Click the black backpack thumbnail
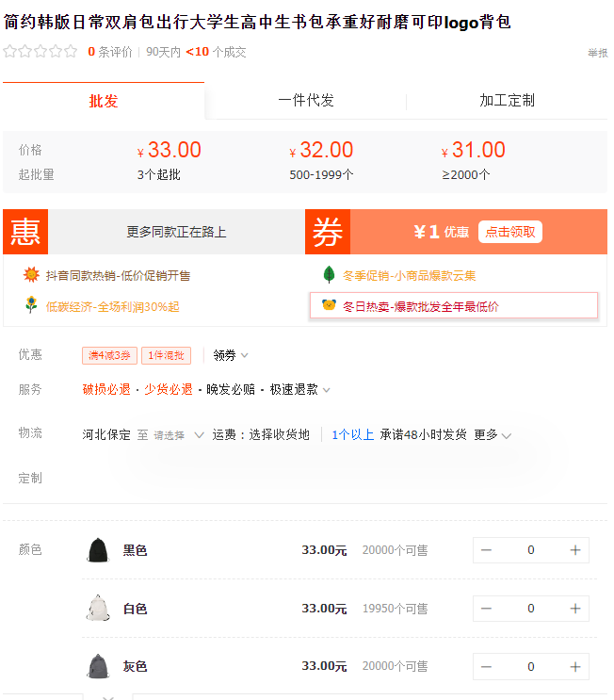Viewport: 614px width, 700px height. click(98, 550)
